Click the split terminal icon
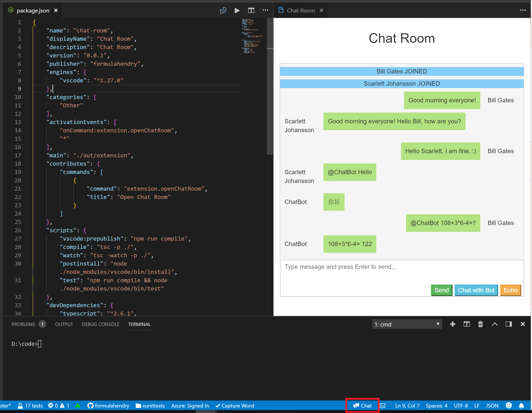532x413 pixels. point(466,324)
